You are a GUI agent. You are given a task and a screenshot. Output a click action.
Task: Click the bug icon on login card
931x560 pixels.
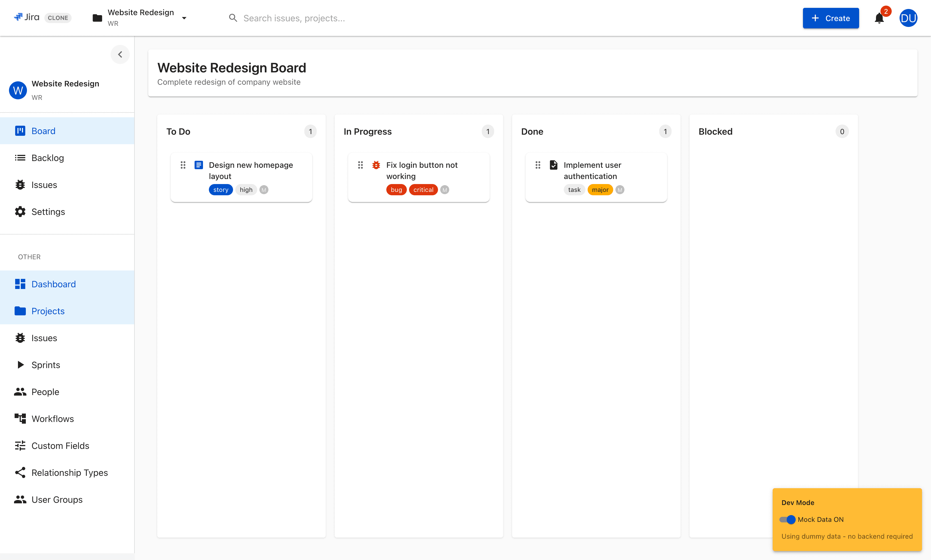coord(376,165)
